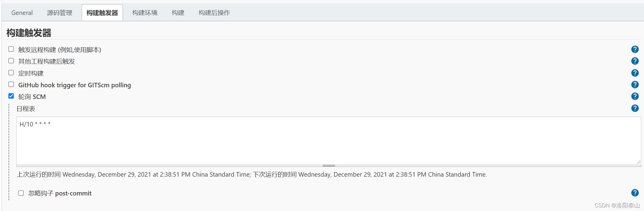
Task: Show help for 轮询 SCM option
Action: pos(635,96)
